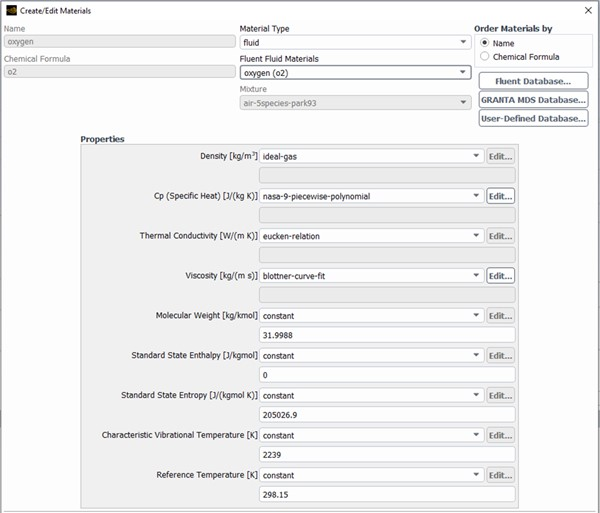Expand Thermal Conductivity method dropdown
The image size is (600, 513).
pyautogui.click(x=371, y=236)
